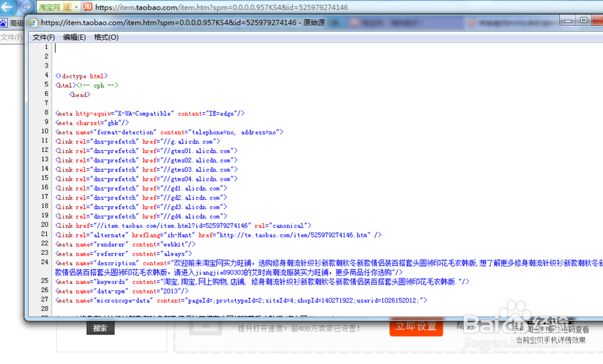Click the dark 搜索 button on page

100,328
